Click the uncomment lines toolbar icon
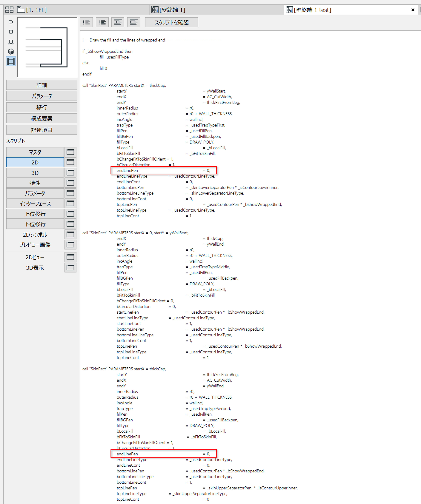The width and height of the screenshot is (421, 504). click(102, 22)
